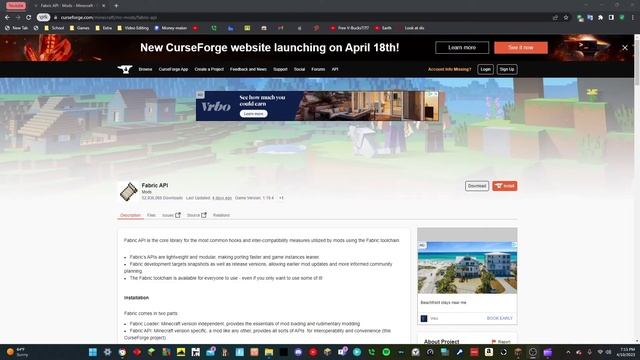
Task: Open a new browser tab with plus
Action: (x=116, y=6)
